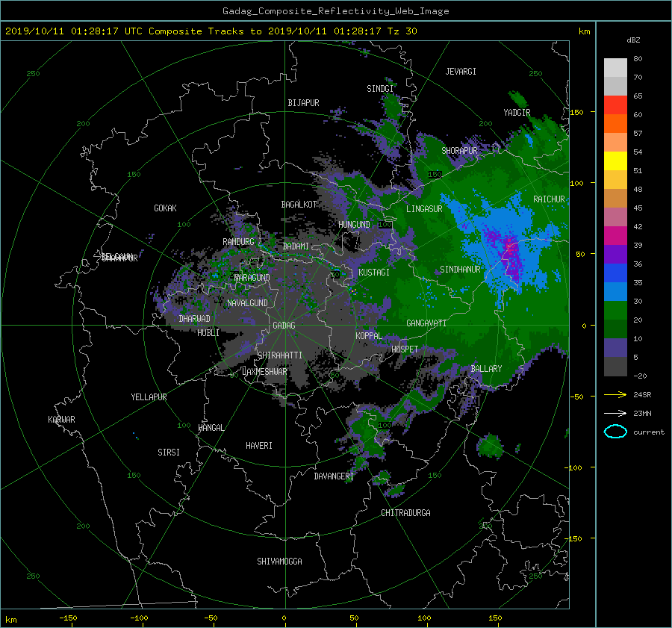This screenshot has height=628, width=672.
Task: Click the SINDHANUR label on map
Action: (x=460, y=270)
